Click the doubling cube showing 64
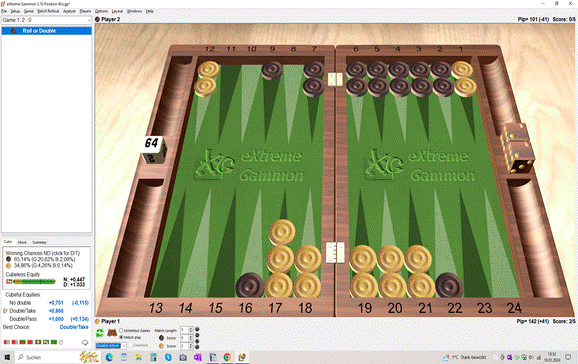578x364 pixels. tap(153, 150)
